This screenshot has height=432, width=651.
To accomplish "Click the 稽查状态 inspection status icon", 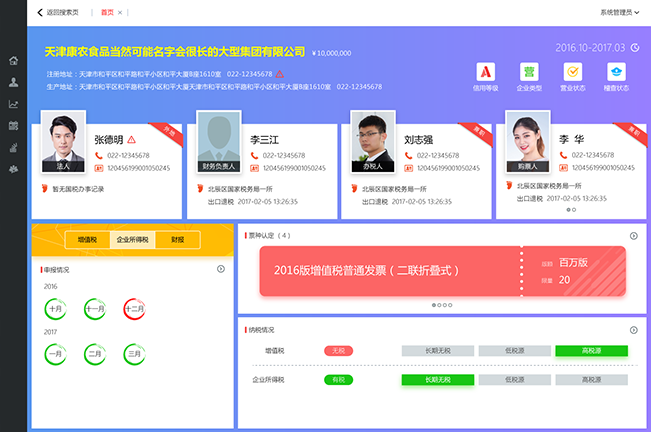I will click(x=616, y=72).
